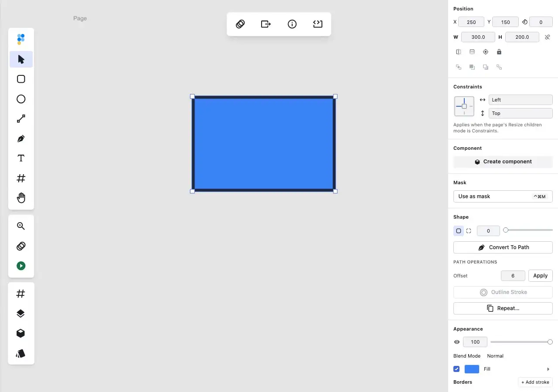
Task: Toggle the aspect ratio link icon
Action: (x=548, y=37)
